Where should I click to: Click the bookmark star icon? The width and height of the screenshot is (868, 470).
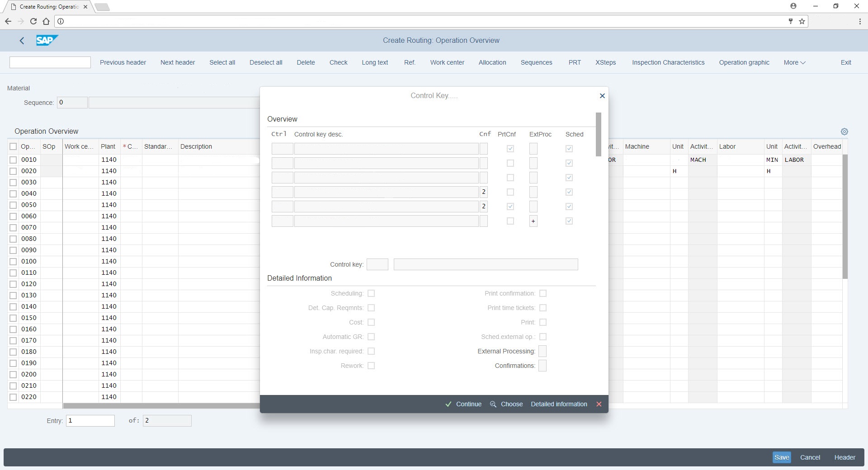pyautogui.click(x=802, y=21)
